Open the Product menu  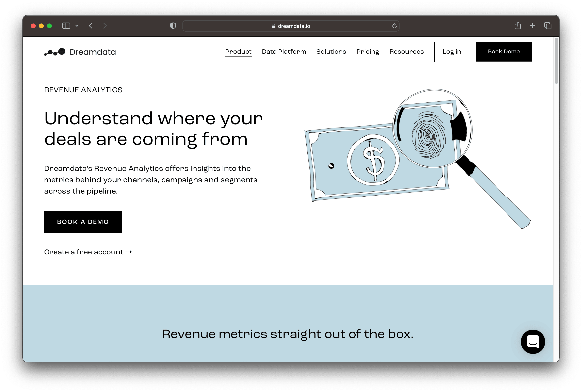tap(238, 52)
